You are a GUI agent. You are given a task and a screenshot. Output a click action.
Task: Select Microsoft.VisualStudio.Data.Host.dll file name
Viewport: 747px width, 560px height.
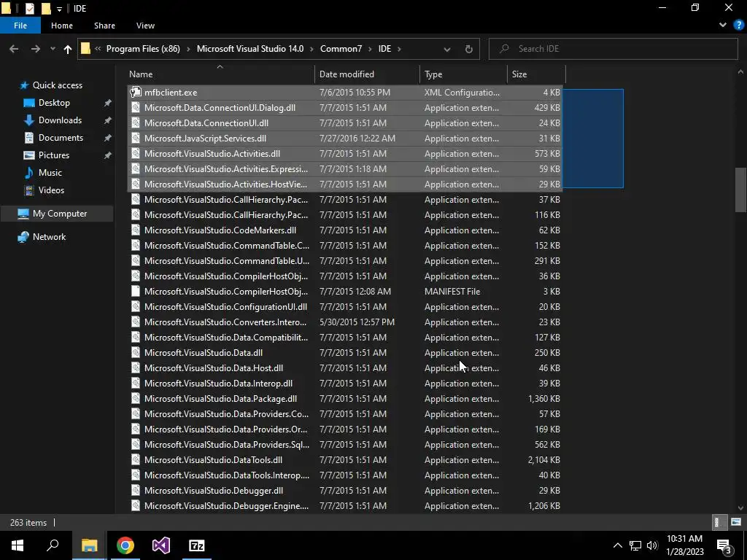tap(214, 368)
